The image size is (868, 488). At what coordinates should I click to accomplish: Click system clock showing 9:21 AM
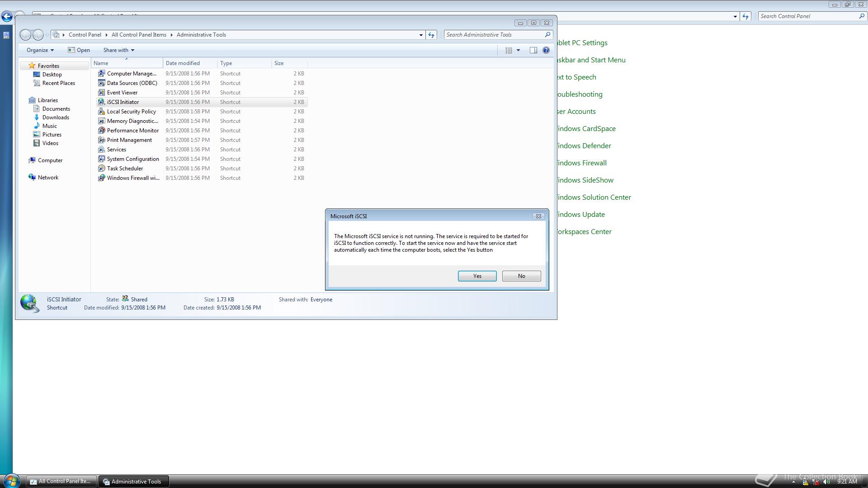(x=847, y=482)
